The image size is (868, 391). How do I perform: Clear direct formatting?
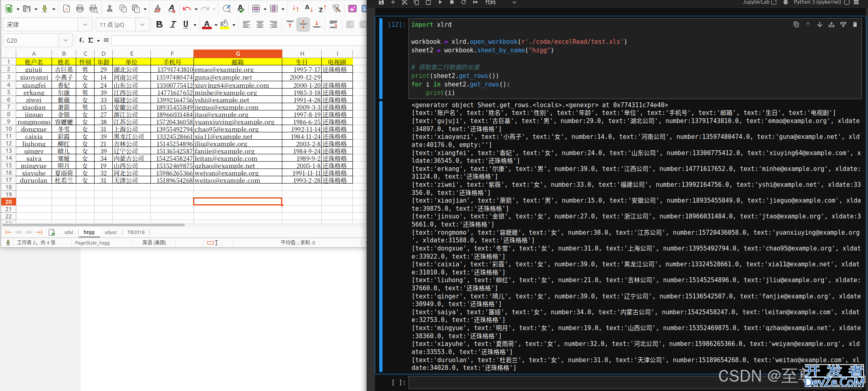(172, 9)
